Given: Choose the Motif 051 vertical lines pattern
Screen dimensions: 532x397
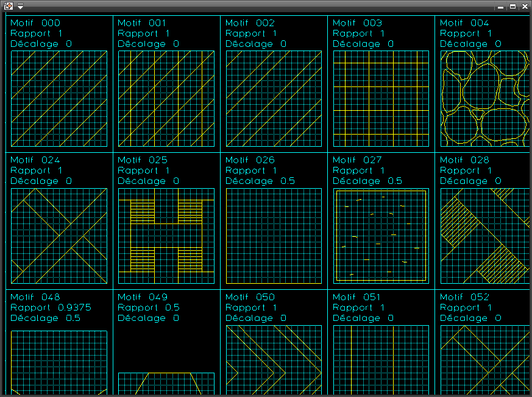Looking at the screenshot, I should click(x=381, y=360).
